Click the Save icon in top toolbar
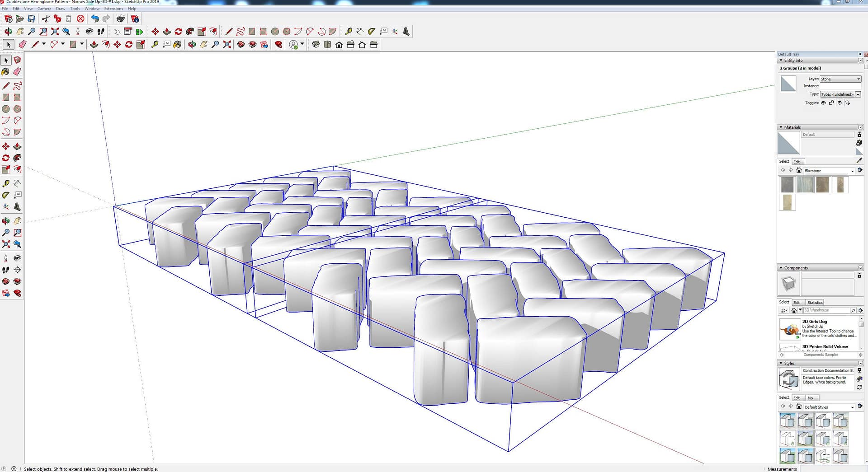The height and width of the screenshot is (472, 868). [x=31, y=19]
